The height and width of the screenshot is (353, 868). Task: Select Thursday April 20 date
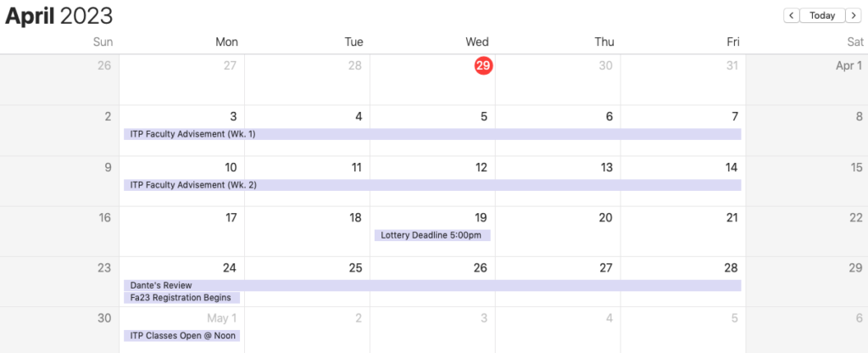(x=605, y=218)
